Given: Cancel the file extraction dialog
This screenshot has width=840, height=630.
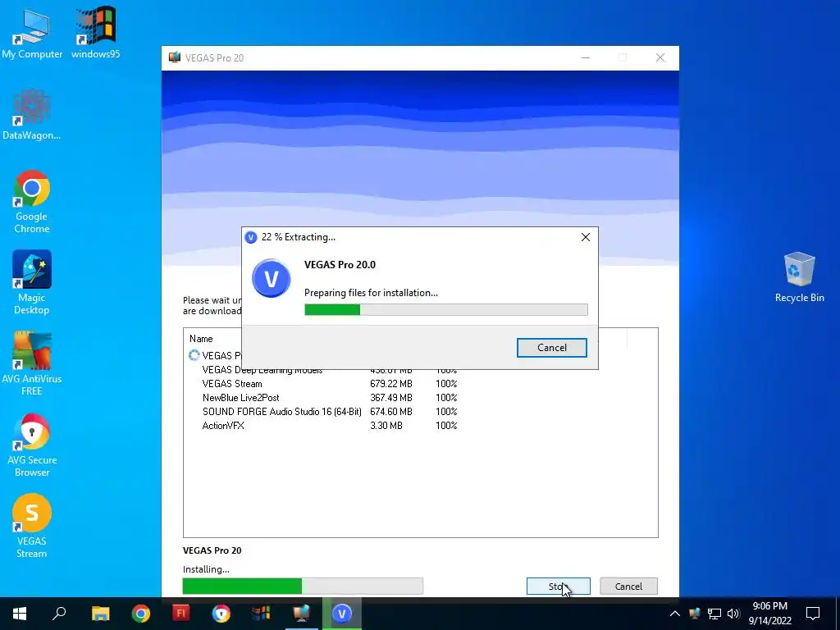Looking at the screenshot, I should pos(551,348).
